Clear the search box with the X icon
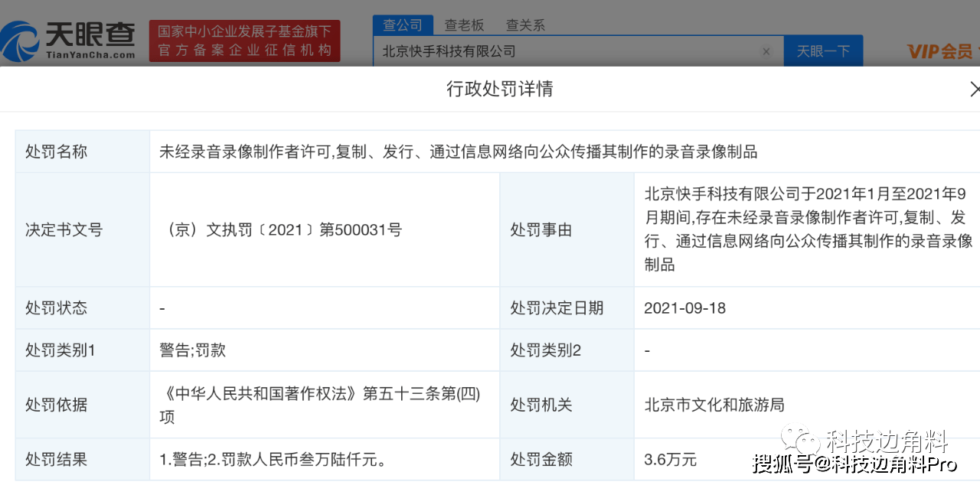 pos(766,51)
